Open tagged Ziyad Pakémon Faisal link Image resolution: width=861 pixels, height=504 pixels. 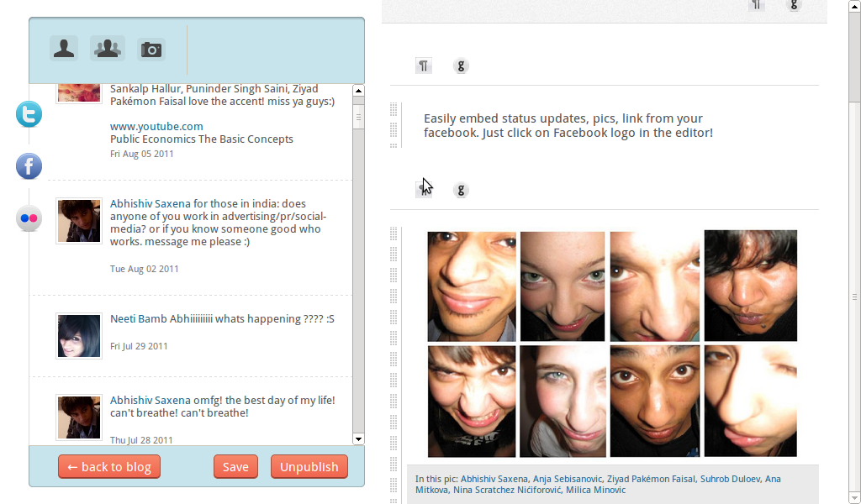(651, 479)
